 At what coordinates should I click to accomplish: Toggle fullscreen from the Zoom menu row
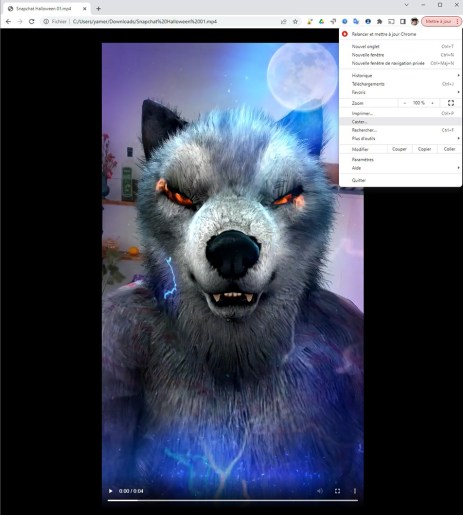point(451,103)
